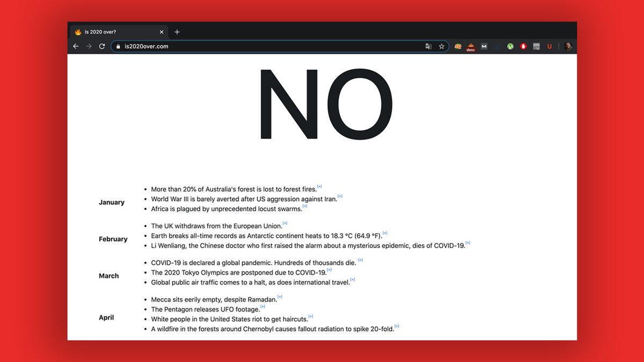
Task: Bookmark this page with the star icon
Action: pos(442,47)
